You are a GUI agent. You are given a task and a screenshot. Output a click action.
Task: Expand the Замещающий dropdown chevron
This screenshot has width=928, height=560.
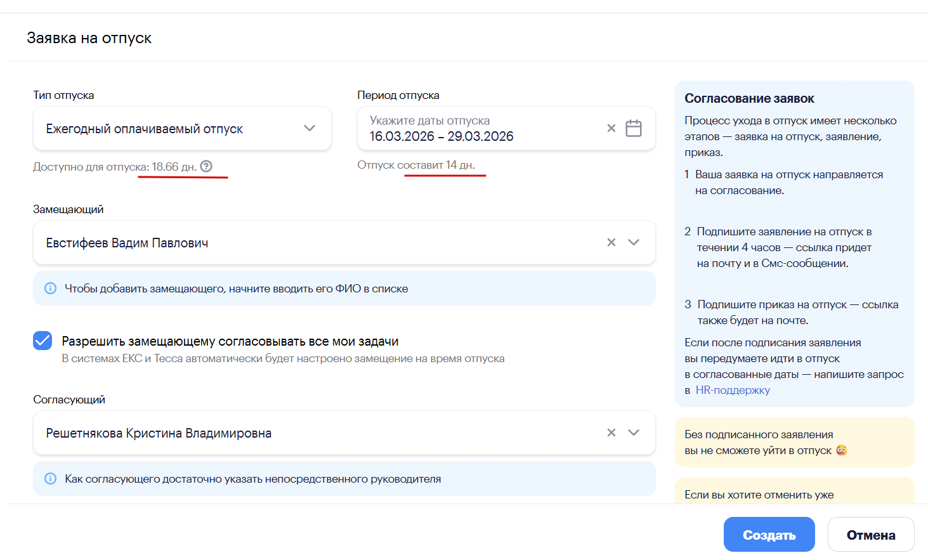634,242
